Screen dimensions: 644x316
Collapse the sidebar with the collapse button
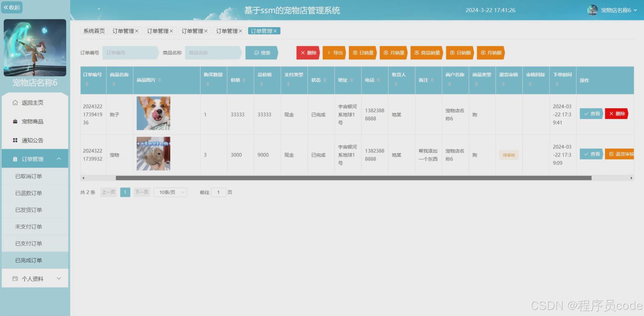pos(12,7)
